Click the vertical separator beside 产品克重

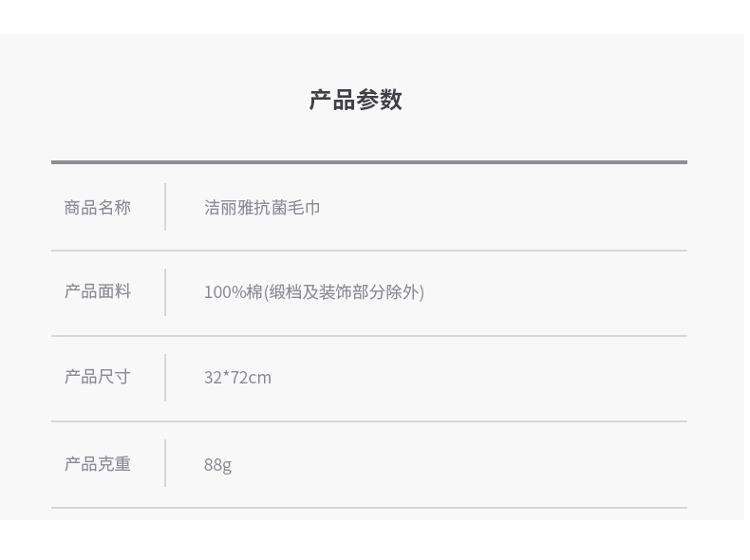pos(165,463)
